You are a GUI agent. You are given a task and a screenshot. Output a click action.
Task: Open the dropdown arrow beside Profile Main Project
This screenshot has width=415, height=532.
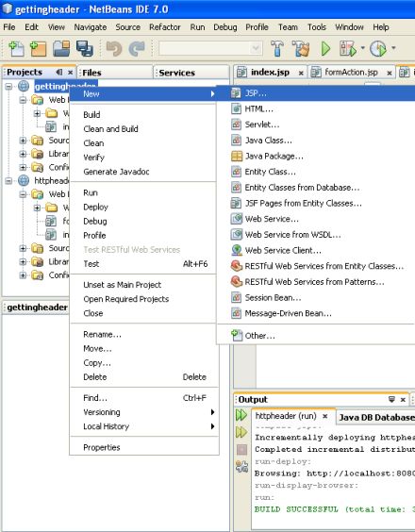click(393, 48)
